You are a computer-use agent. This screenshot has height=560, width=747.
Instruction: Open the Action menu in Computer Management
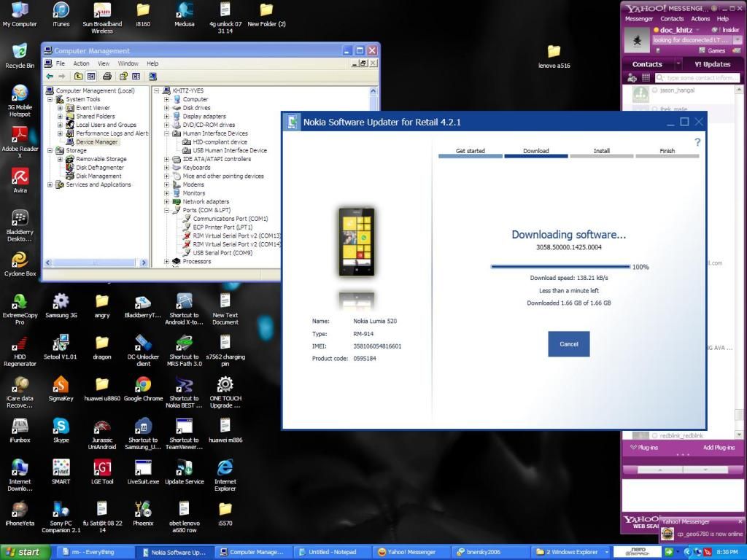(81, 63)
